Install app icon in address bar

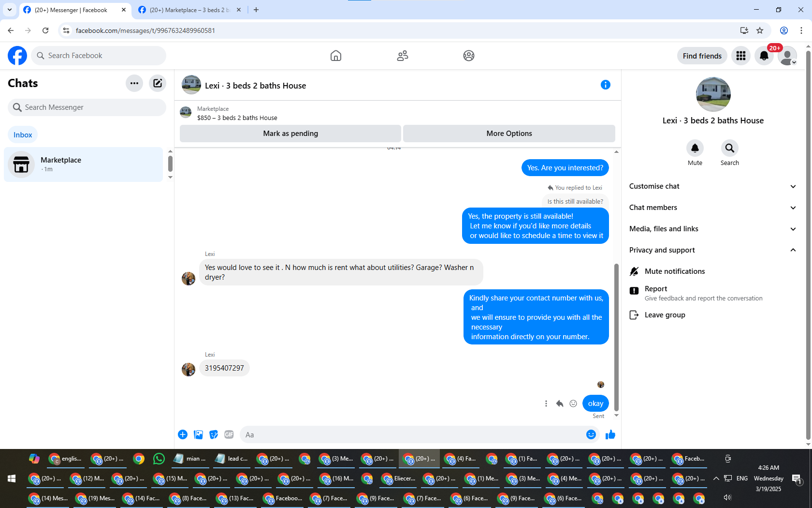(x=744, y=30)
